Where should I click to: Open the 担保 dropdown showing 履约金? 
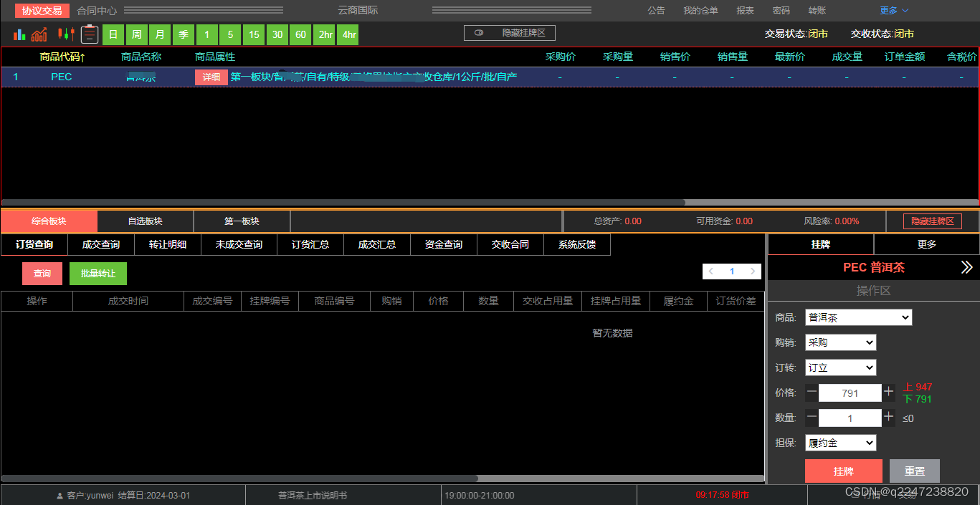click(841, 443)
